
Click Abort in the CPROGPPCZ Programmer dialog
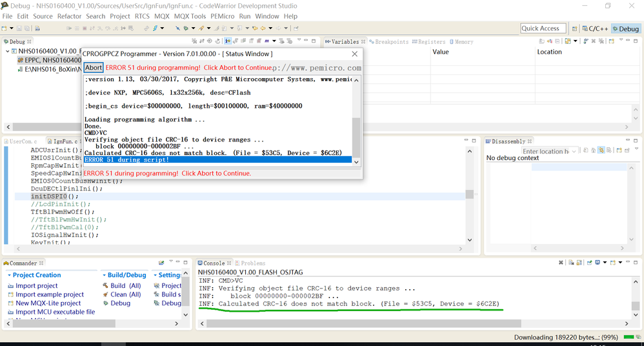93,68
